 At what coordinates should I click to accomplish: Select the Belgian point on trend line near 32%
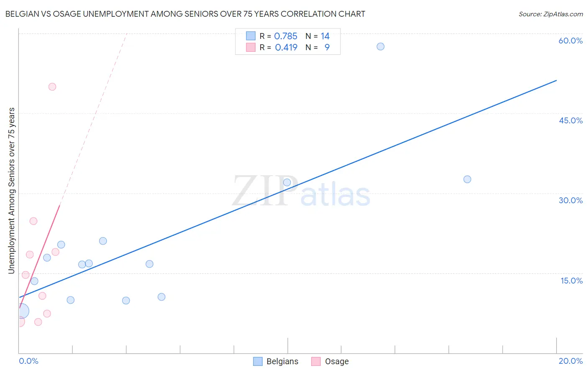click(287, 182)
